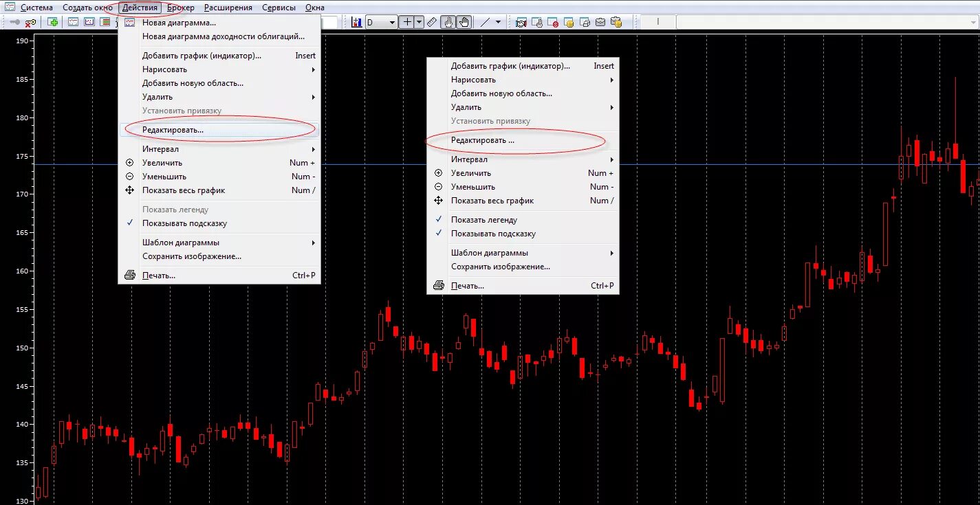Click zoom-out icon in Действия menu

pyautogui.click(x=130, y=177)
